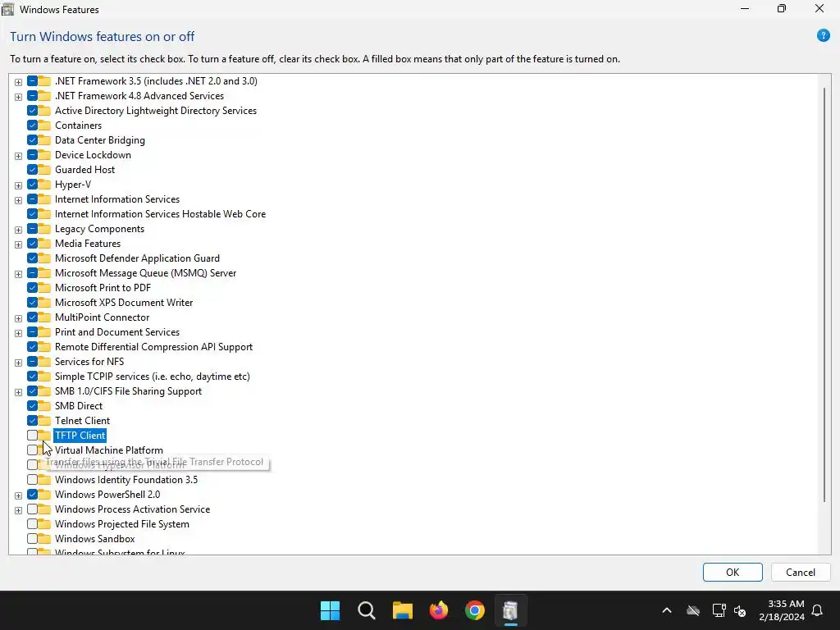Check Virtual Machine Platform
Image resolution: width=840 pixels, height=630 pixels.
click(x=32, y=450)
